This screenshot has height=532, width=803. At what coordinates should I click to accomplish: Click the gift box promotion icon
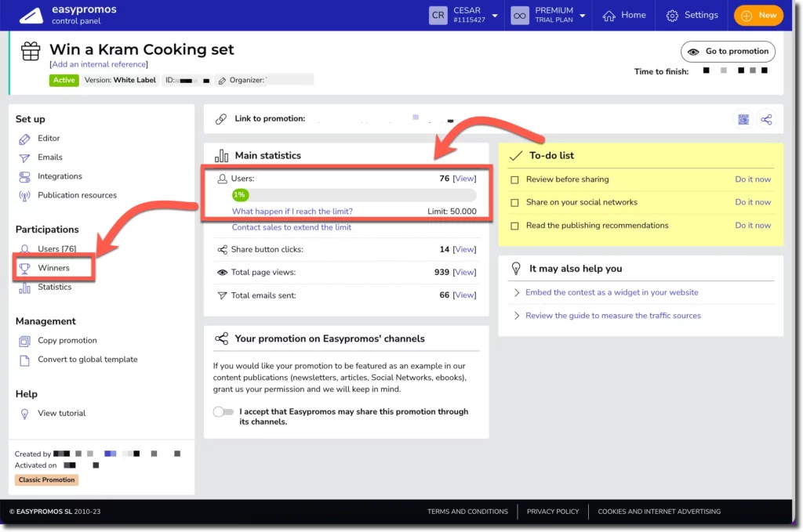point(31,51)
